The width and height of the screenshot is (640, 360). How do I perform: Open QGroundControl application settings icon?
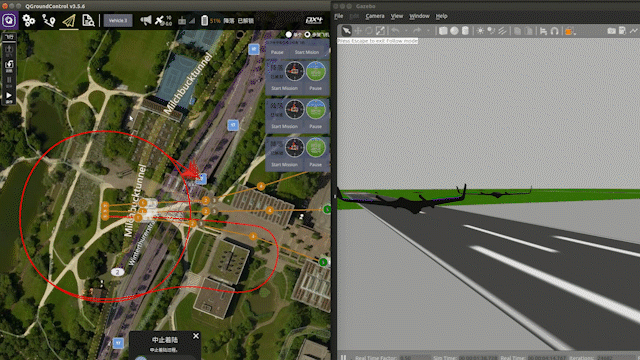pyautogui.click(x=9, y=20)
